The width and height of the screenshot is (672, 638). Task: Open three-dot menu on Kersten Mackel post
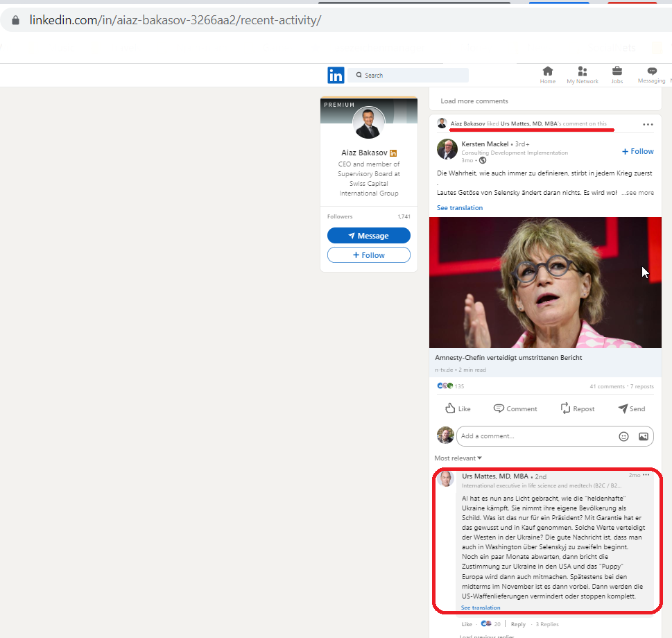(648, 125)
